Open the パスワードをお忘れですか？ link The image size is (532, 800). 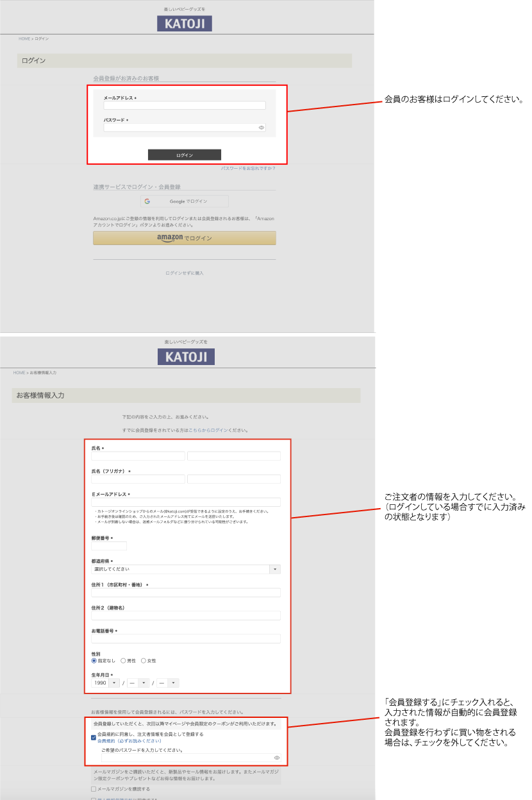click(248, 168)
